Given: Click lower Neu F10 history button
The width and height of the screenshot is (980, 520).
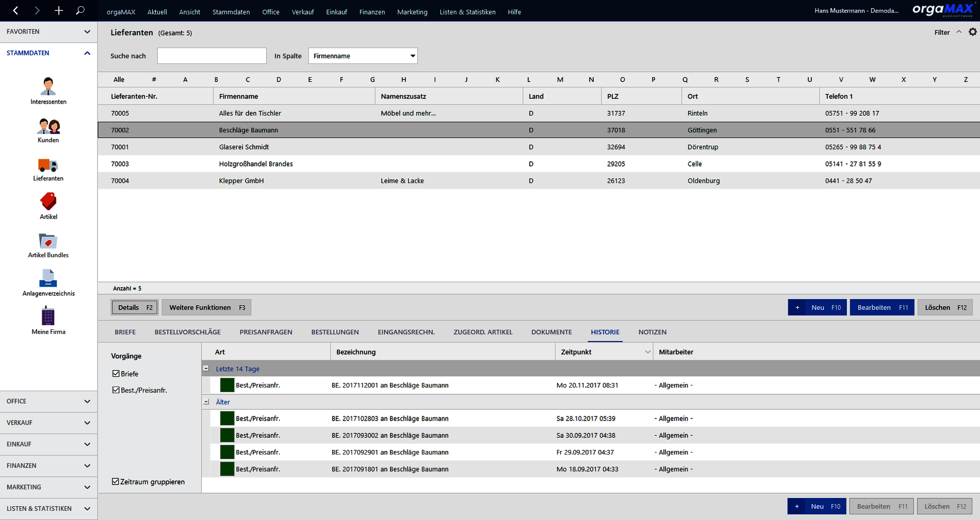Looking at the screenshot, I should pos(817,507).
